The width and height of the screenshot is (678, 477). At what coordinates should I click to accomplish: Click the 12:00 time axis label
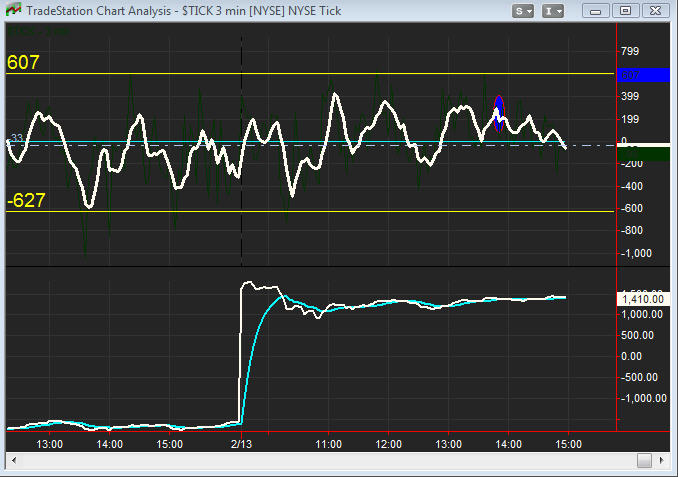pos(388,444)
